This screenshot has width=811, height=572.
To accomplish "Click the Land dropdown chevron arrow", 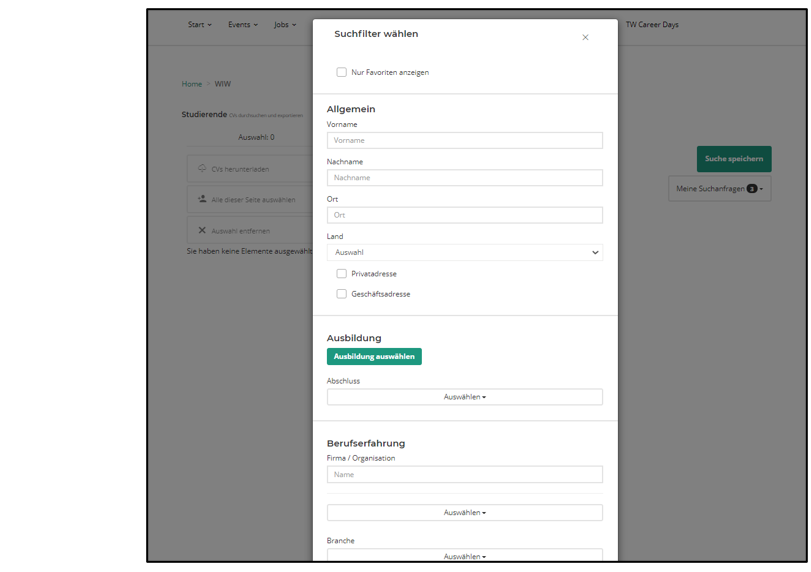I will tap(595, 252).
